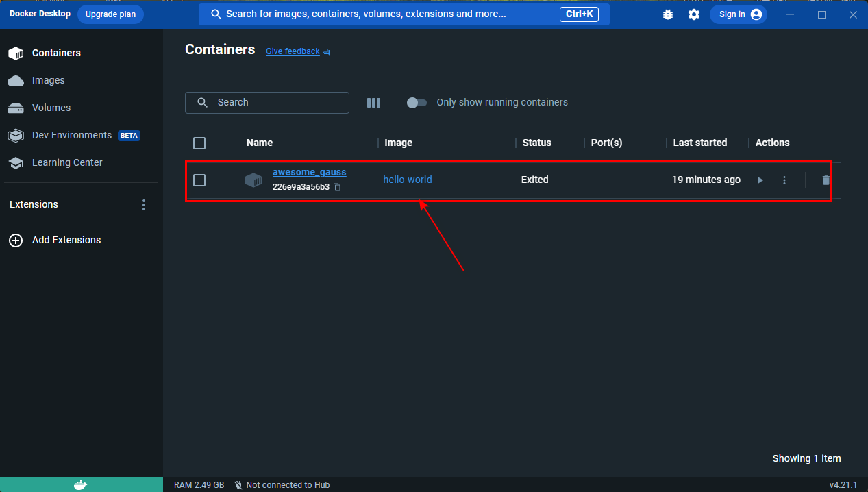This screenshot has height=492, width=868.
Task: Start the awesome_gauss container
Action: 760,180
